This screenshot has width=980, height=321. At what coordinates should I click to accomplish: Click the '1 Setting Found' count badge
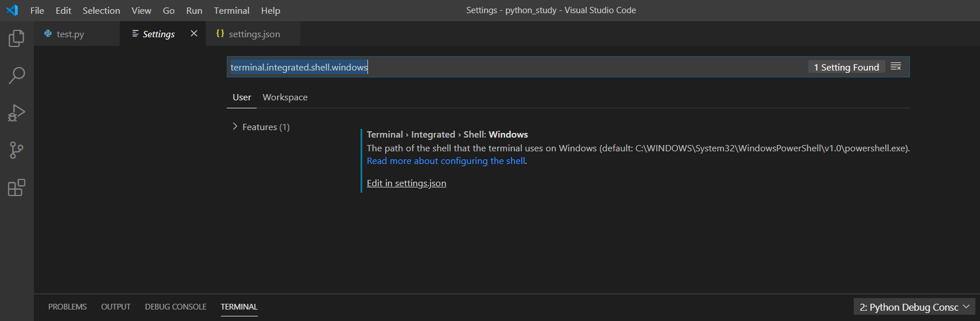[846, 67]
